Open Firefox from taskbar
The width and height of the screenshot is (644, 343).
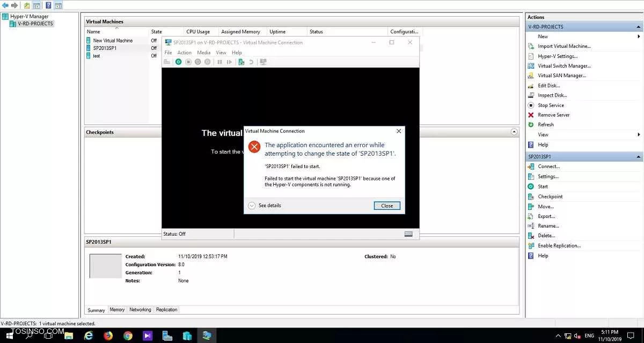pyautogui.click(x=108, y=336)
